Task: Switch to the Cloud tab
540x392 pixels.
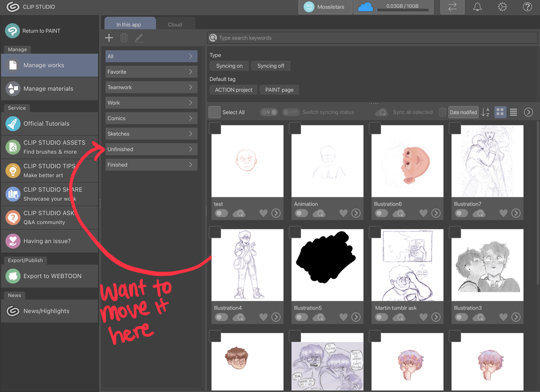Action: pos(175,25)
